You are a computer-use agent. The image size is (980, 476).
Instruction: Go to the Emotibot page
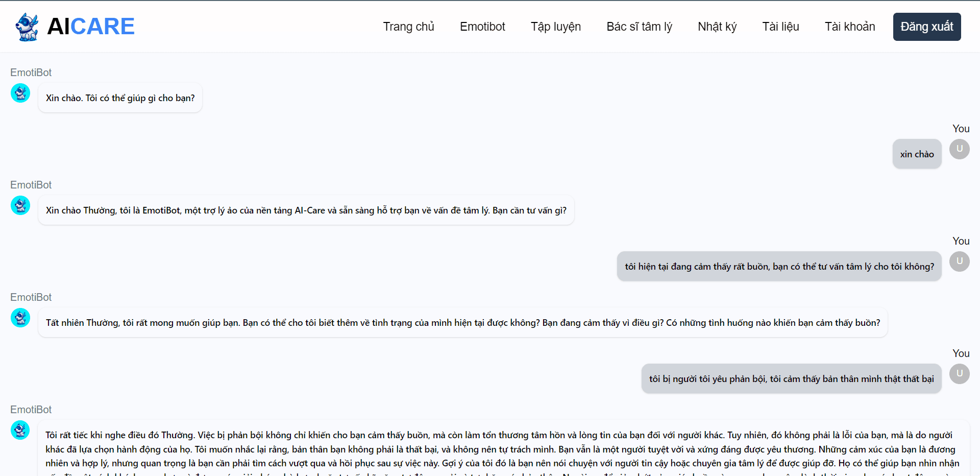click(x=482, y=27)
